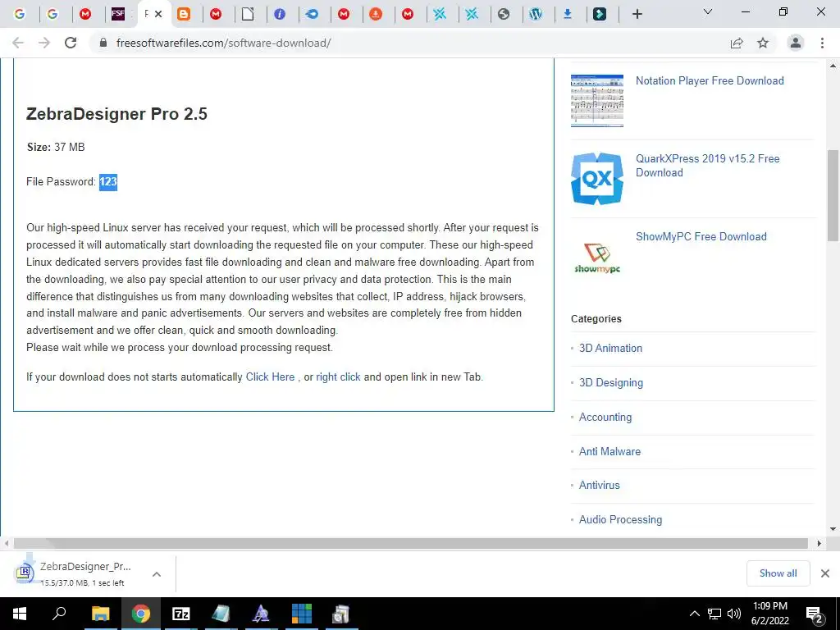Switch to the globe icon tab
The image size is (840, 630).
(x=504, y=14)
